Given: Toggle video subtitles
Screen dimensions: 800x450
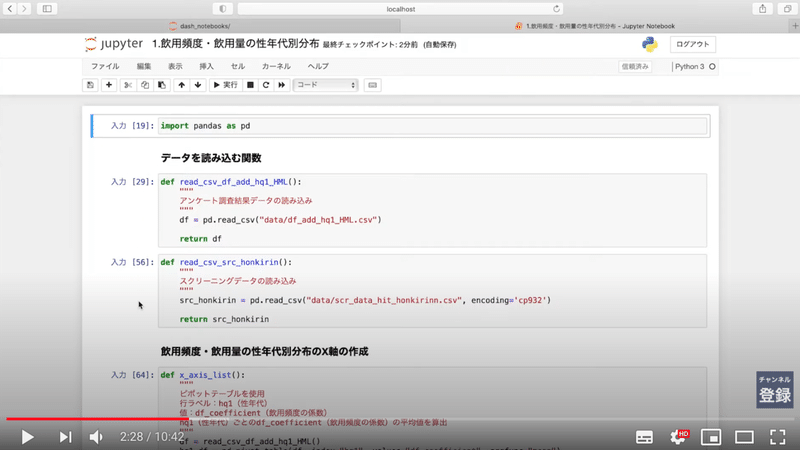Looking at the screenshot, I should tap(644, 437).
